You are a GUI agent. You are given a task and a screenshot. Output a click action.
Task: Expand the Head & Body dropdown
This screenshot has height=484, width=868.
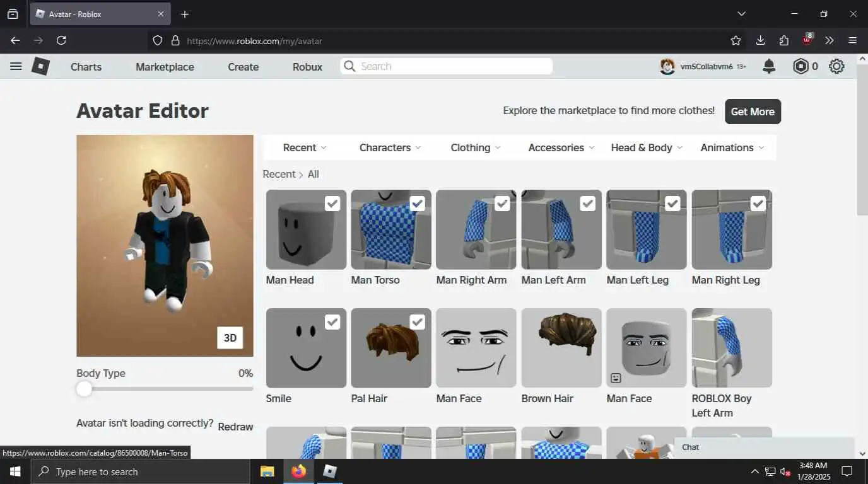click(x=647, y=147)
